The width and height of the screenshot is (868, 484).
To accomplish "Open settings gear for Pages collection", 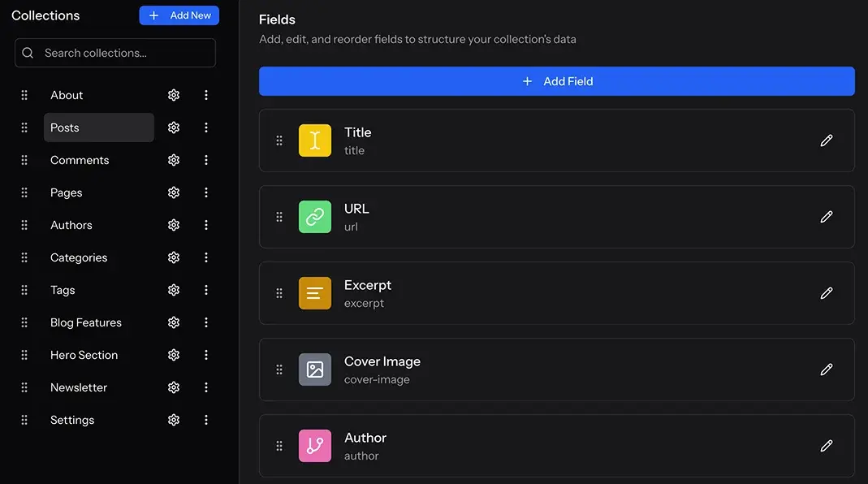I will [x=174, y=192].
